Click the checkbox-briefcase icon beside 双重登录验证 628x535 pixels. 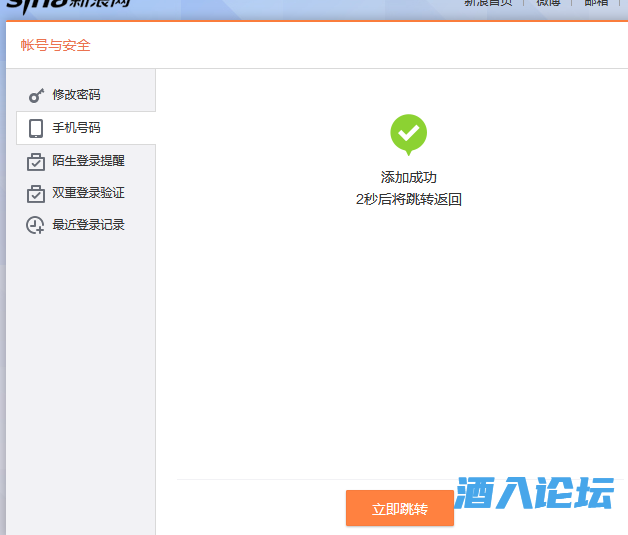[36, 193]
